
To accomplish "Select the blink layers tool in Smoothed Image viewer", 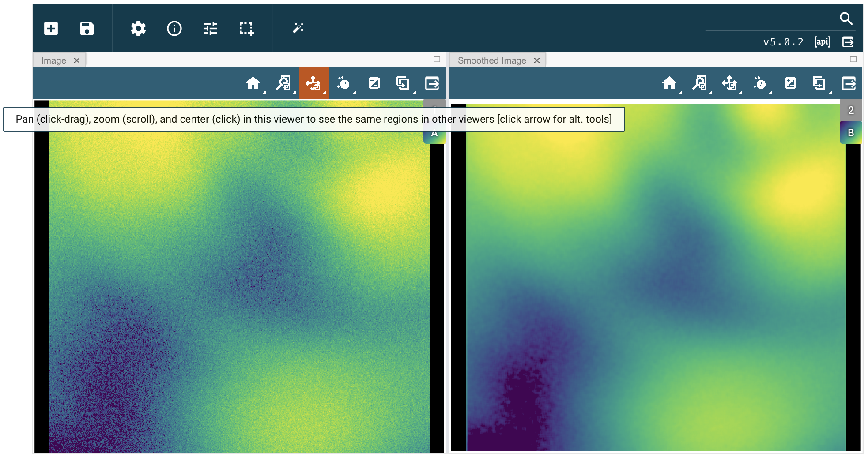I will (x=819, y=83).
